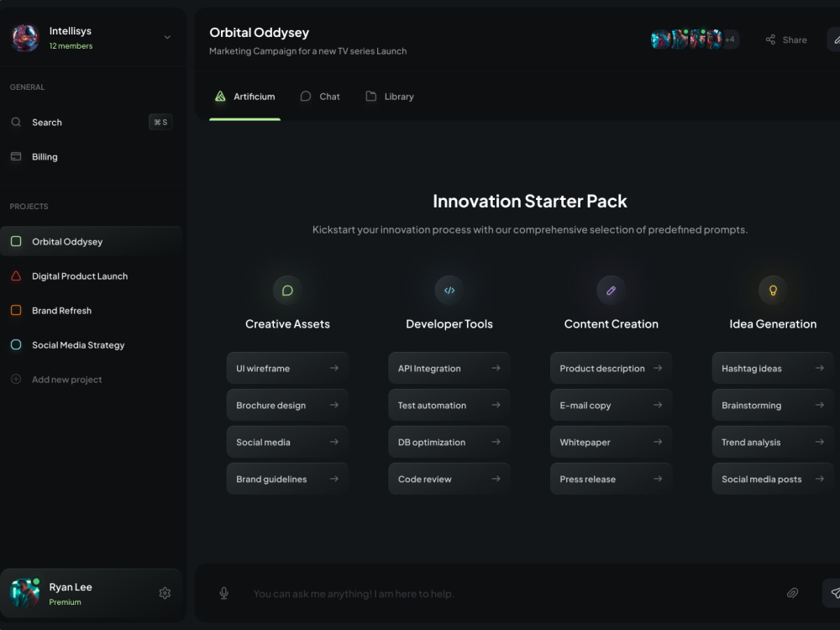Viewport: 840px width, 630px height.
Task: Choose the Press release prompt
Action: pos(612,479)
